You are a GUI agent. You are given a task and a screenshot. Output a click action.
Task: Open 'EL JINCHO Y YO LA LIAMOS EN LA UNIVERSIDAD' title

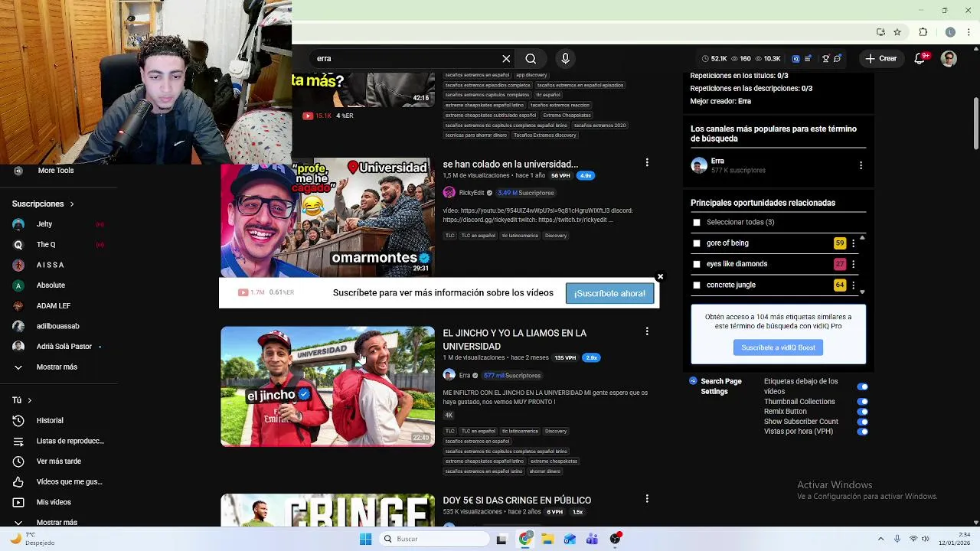coord(514,340)
